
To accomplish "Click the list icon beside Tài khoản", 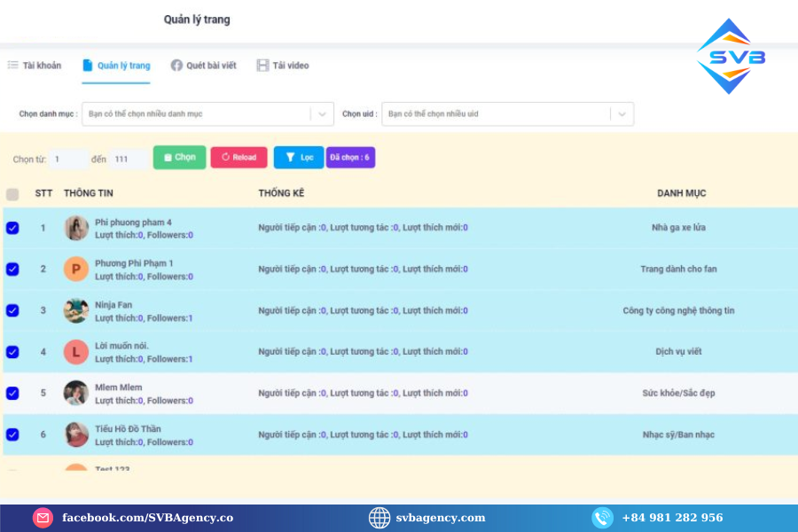I will pyautogui.click(x=13, y=66).
